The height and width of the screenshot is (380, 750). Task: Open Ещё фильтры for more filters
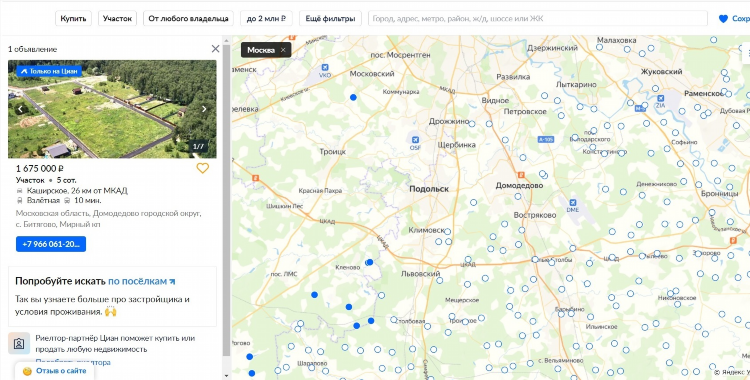[x=330, y=19]
